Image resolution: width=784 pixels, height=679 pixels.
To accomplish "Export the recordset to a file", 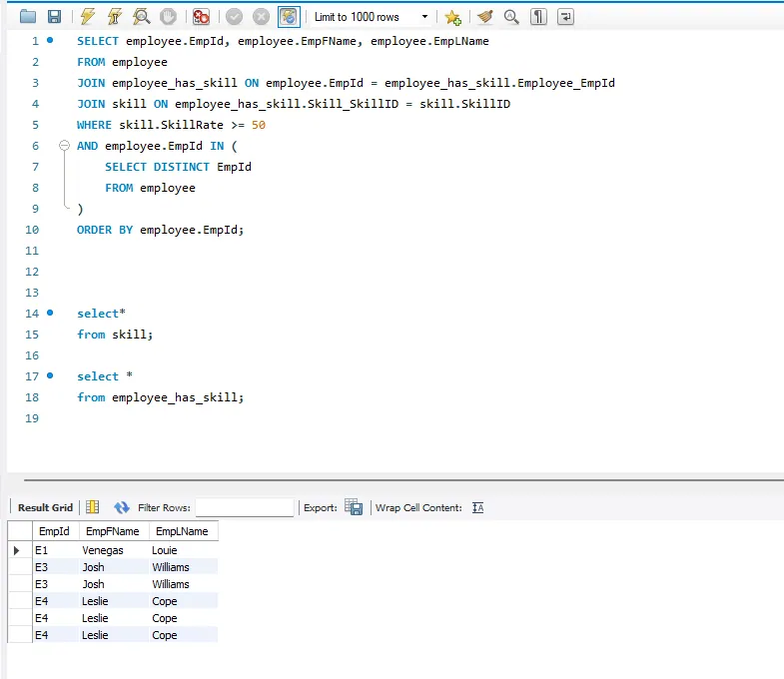I will pos(354,507).
